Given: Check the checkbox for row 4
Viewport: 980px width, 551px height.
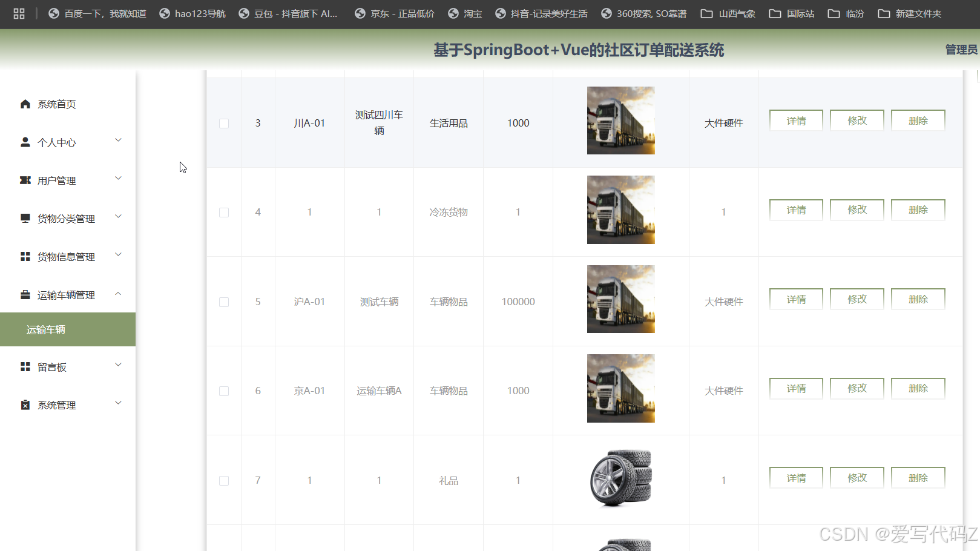Looking at the screenshot, I should tap(224, 213).
